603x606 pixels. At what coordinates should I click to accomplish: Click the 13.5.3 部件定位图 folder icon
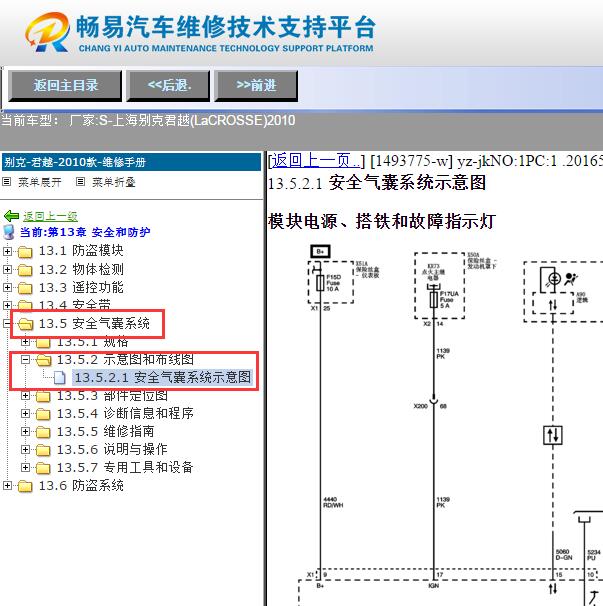(x=43, y=396)
